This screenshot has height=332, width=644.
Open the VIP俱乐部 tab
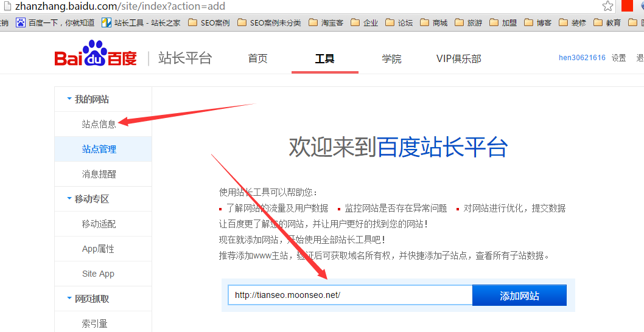tap(459, 59)
